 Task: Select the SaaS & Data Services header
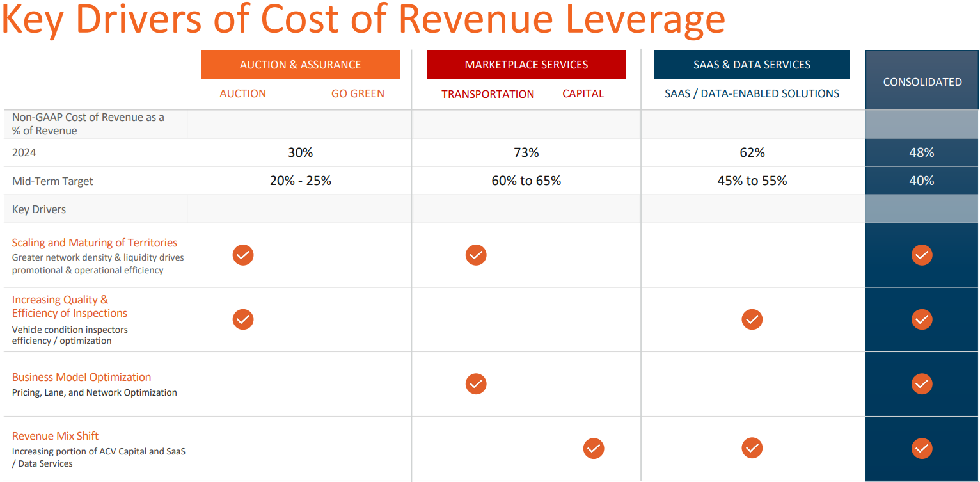[x=752, y=65]
